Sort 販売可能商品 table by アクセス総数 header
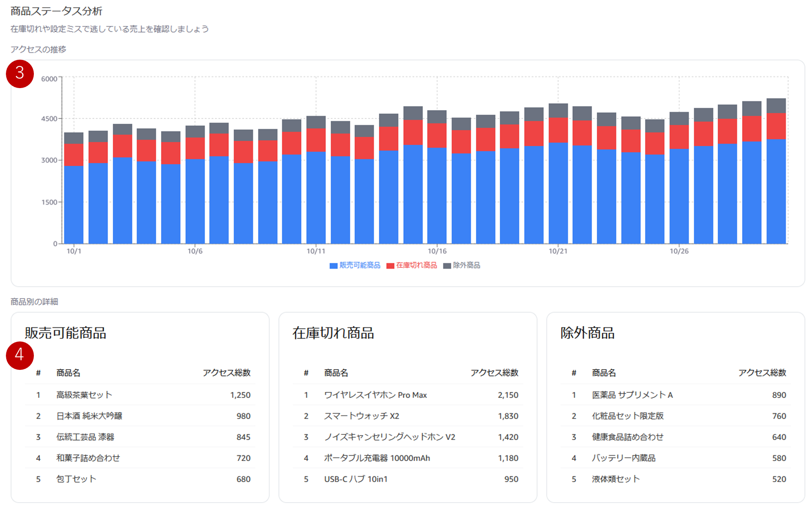This screenshot has height=508, width=812. [x=226, y=373]
